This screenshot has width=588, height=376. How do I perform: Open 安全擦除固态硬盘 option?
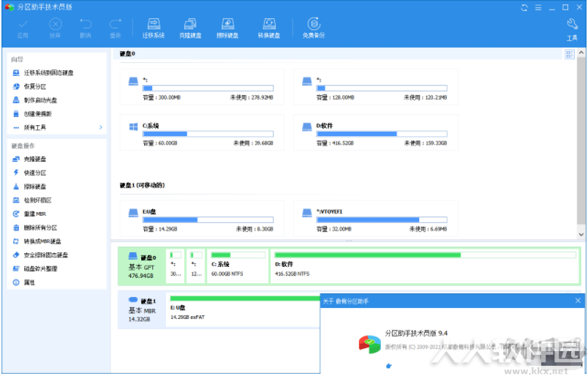[x=40, y=255]
